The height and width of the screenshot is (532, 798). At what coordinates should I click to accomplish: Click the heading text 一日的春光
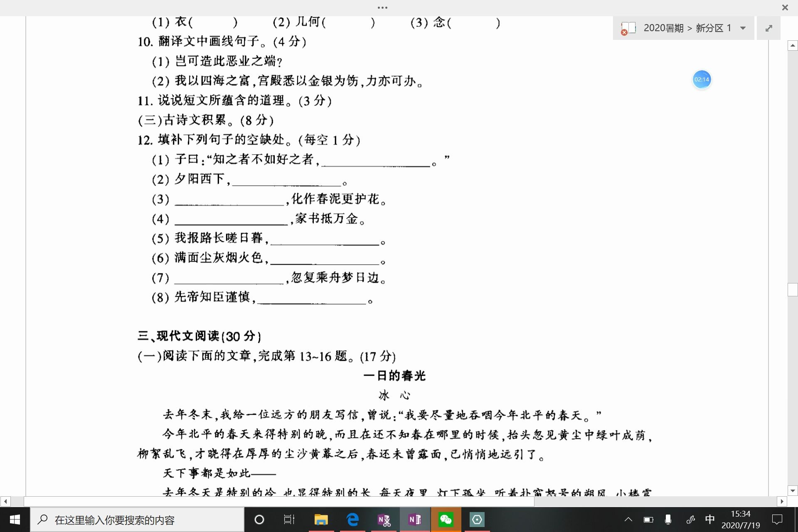(x=394, y=376)
